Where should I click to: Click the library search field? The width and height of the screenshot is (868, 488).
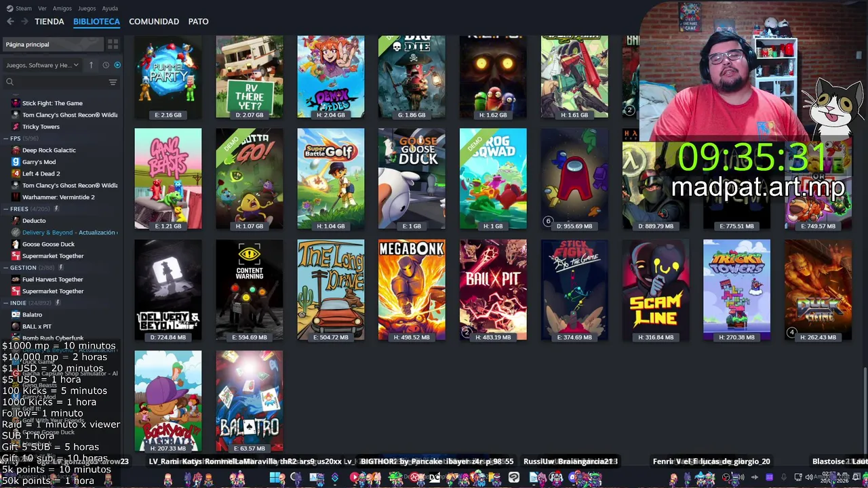tap(56, 82)
